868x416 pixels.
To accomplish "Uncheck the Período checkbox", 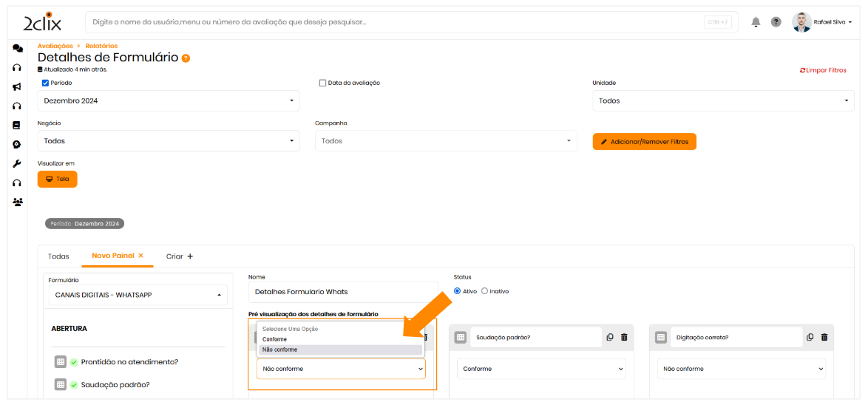I will (x=45, y=83).
